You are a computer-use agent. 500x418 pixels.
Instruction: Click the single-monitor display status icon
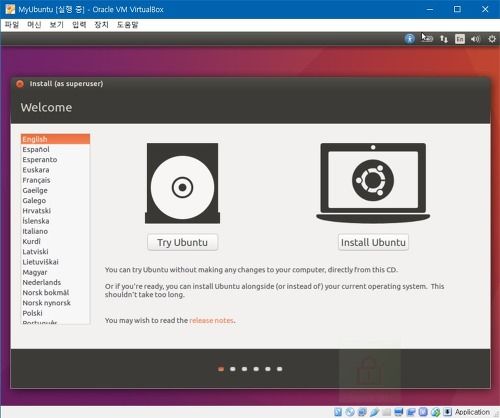[x=399, y=412]
